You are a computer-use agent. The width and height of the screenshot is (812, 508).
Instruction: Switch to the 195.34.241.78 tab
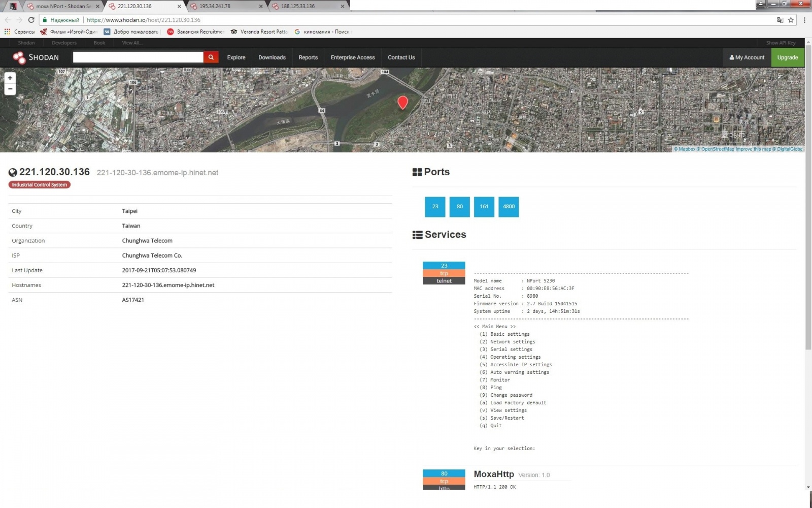point(226,6)
